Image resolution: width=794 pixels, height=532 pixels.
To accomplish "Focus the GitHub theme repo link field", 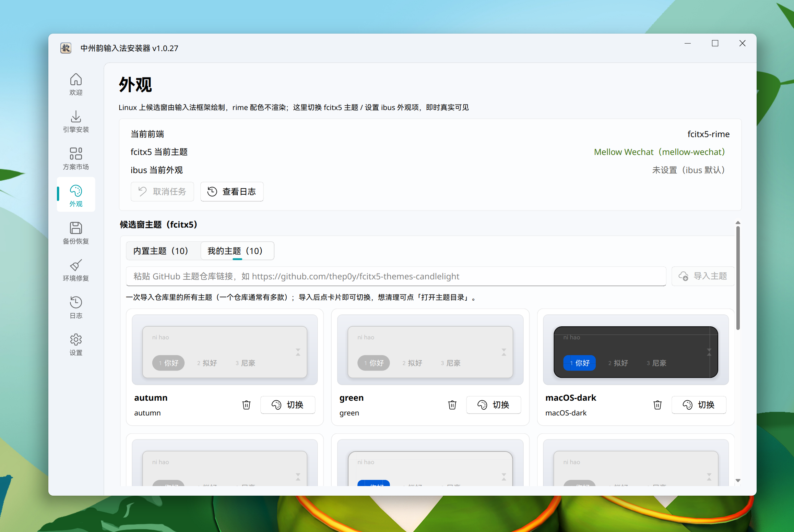I will coord(396,276).
